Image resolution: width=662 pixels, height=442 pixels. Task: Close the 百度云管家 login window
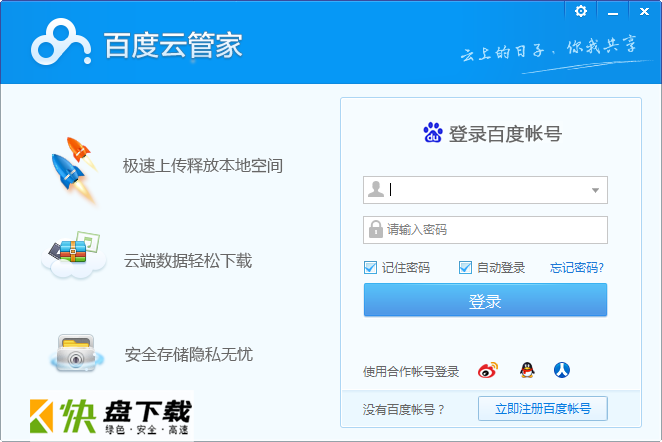click(644, 11)
